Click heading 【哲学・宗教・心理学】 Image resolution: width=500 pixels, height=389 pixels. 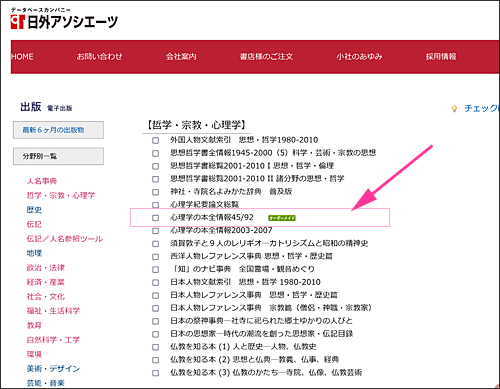196,125
